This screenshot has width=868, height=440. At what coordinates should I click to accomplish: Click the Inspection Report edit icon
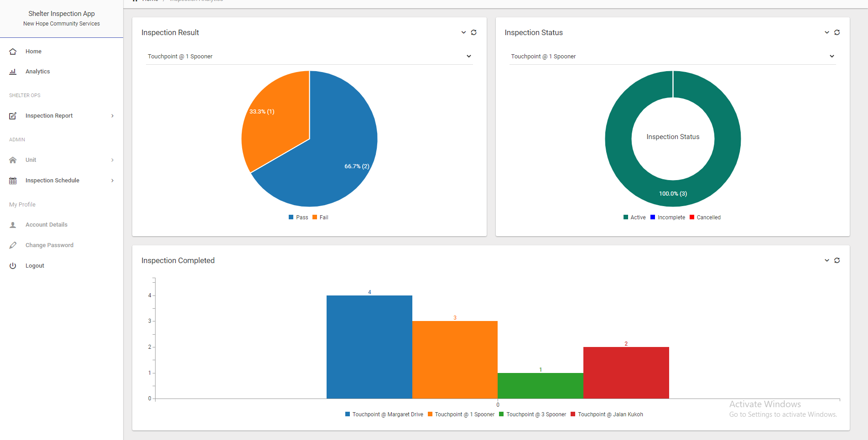tap(13, 116)
